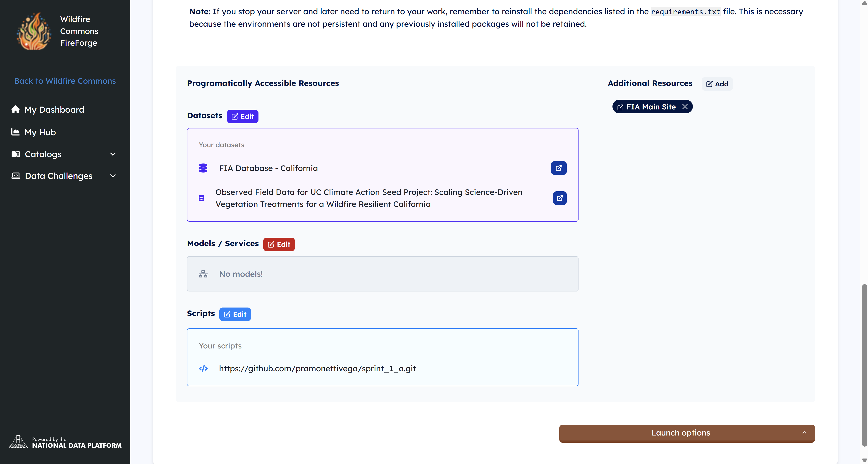Edit the Models / Services section
The width and height of the screenshot is (868, 464).
(x=279, y=244)
